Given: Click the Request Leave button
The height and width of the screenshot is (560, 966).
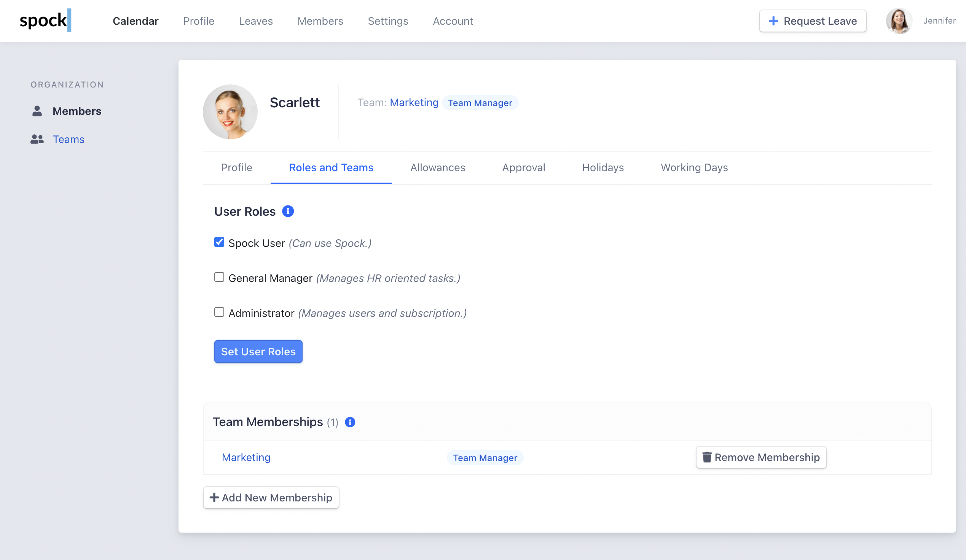Looking at the screenshot, I should (812, 21).
